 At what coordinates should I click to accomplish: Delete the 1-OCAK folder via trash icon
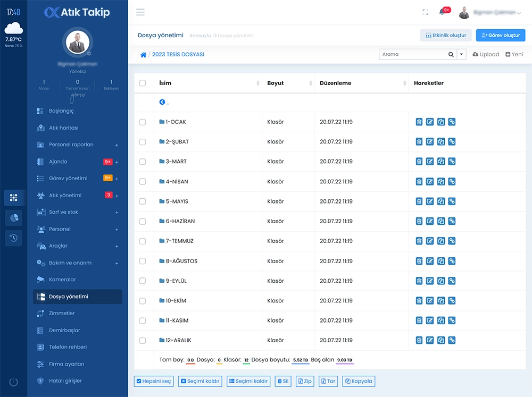(x=419, y=122)
